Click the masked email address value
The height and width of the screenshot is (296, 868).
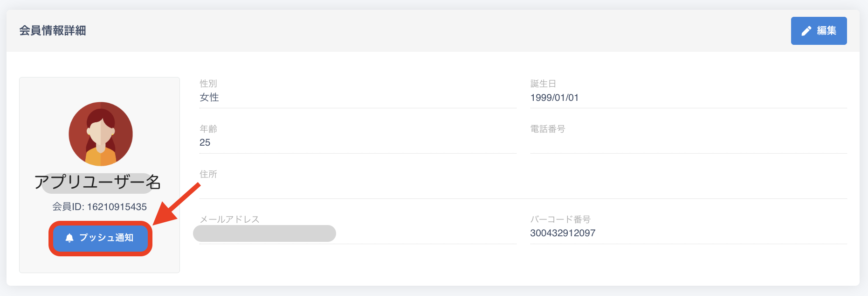[264, 233]
